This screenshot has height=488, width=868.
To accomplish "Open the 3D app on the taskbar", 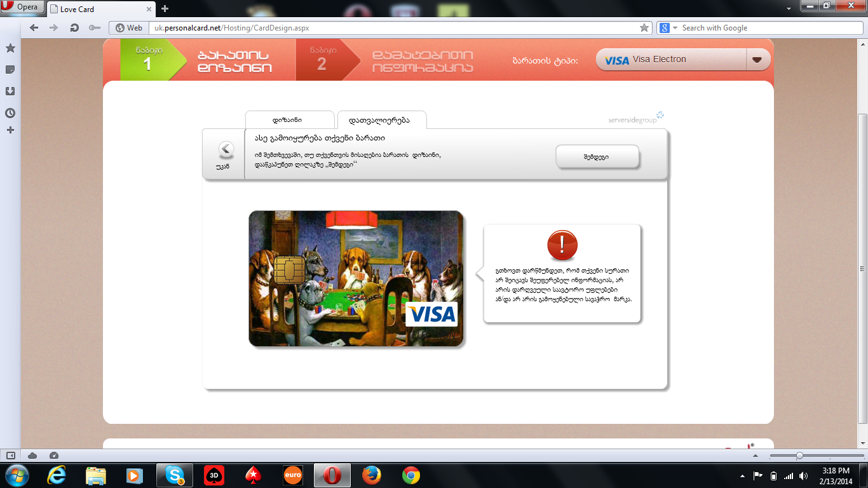I will point(214,475).
